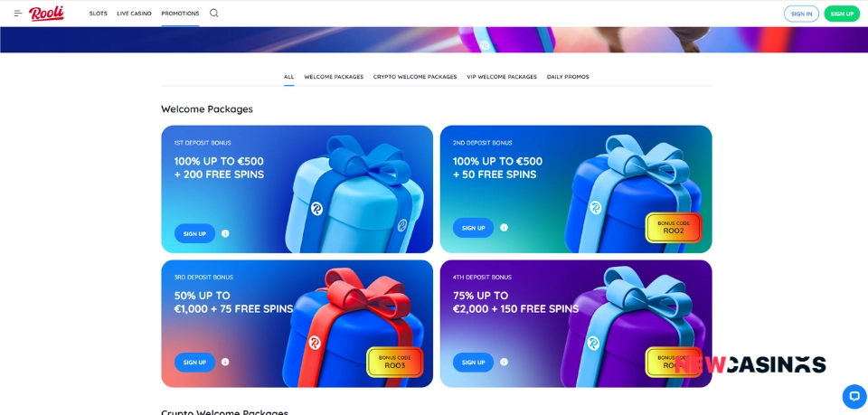Image resolution: width=868 pixels, height=415 pixels.
Task: Switch to Crypto Welcome Packages tab
Action: (415, 77)
